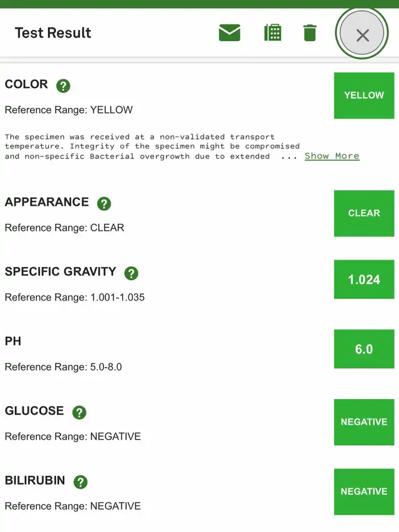The height and width of the screenshot is (532, 399).
Task: Open help for APPEARANCE
Action: (x=104, y=203)
